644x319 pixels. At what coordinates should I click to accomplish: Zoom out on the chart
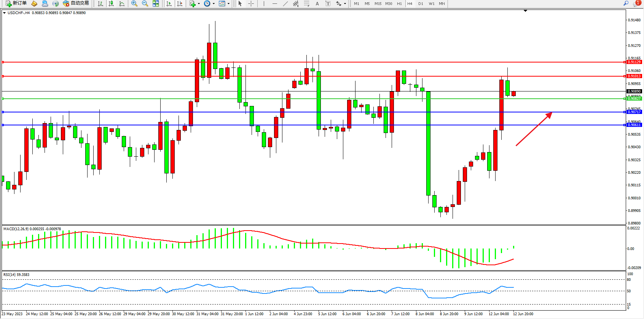(x=145, y=3)
